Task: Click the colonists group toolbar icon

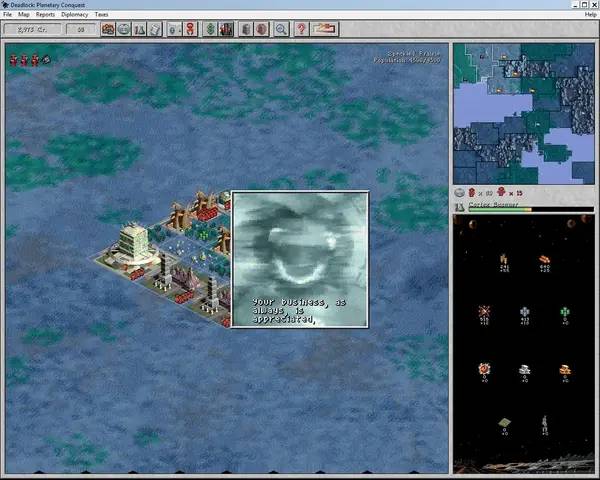Action: [x=108, y=29]
